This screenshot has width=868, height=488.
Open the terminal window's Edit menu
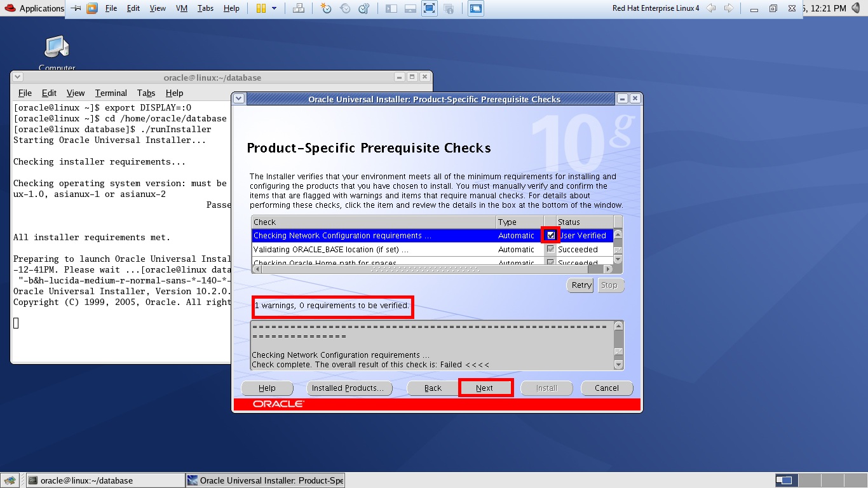click(49, 93)
